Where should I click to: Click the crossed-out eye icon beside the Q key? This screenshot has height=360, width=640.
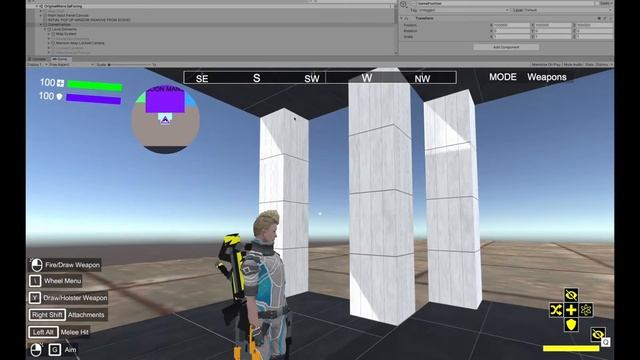[x=598, y=335]
